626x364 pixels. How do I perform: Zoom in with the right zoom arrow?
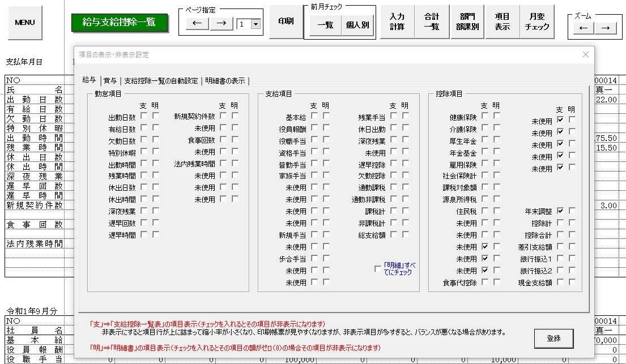point(605,28)
